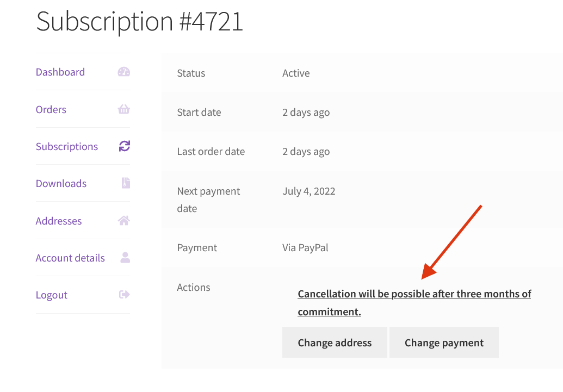Click the Subscription #4721 heading
This screenshot has height=392, width=563.
click(x=139, y=22)
